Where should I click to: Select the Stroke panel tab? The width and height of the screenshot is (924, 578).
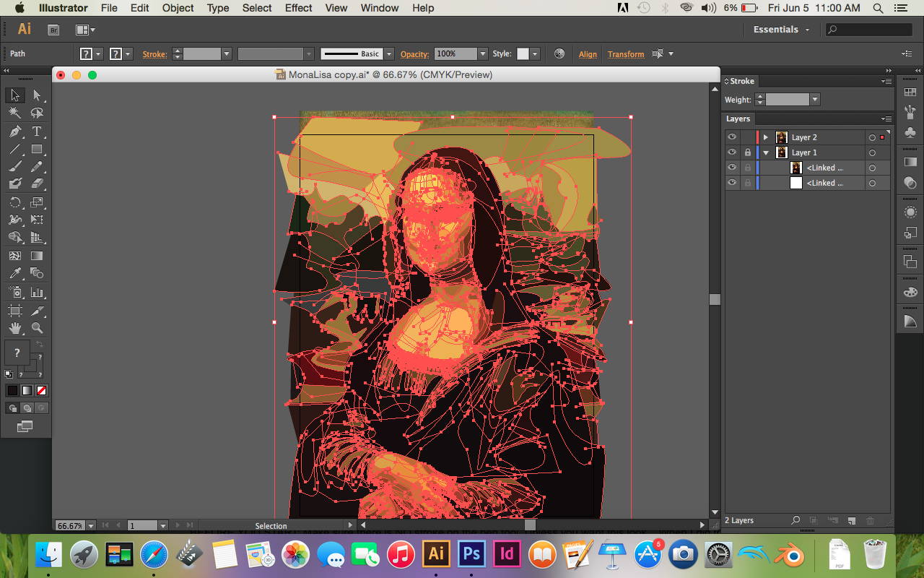[x=740, y=81]
